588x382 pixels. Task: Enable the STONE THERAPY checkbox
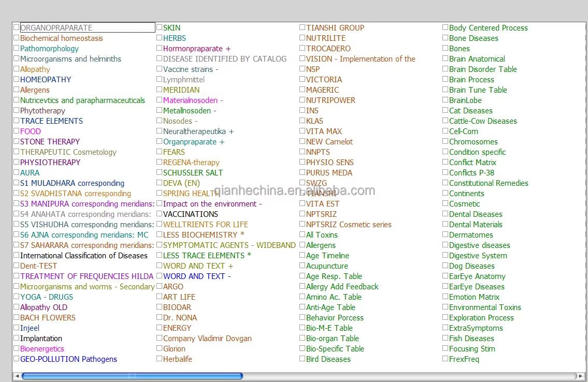pos(16,141)
